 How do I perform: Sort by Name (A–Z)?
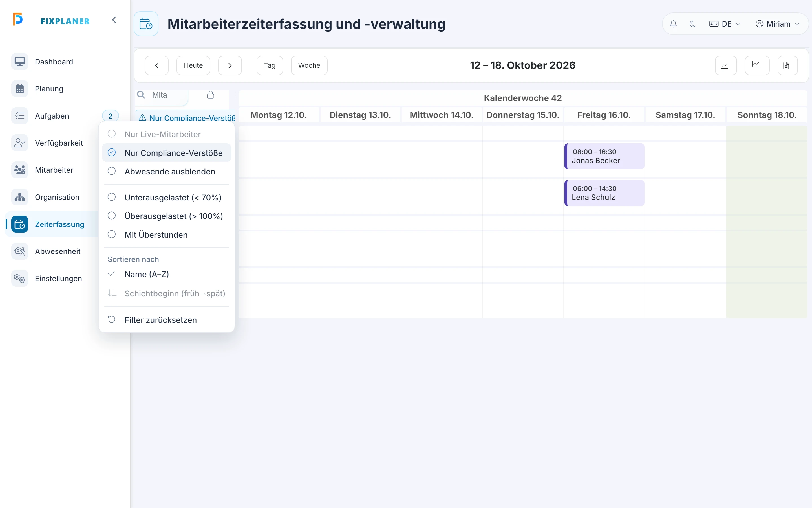[166, 274]
